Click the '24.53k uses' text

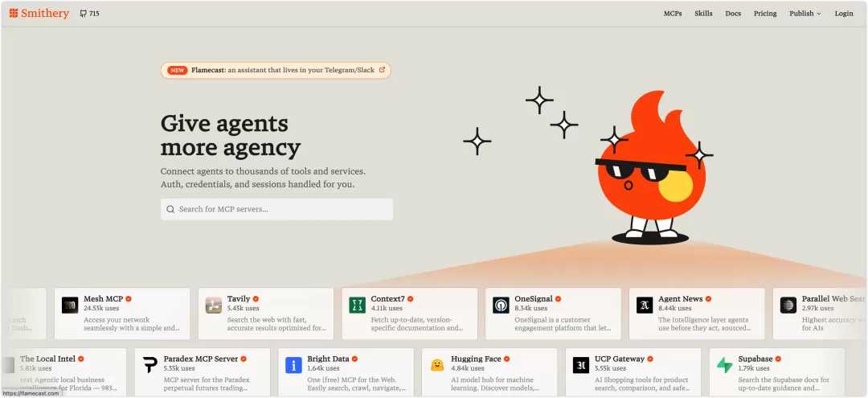pos(102,308)
